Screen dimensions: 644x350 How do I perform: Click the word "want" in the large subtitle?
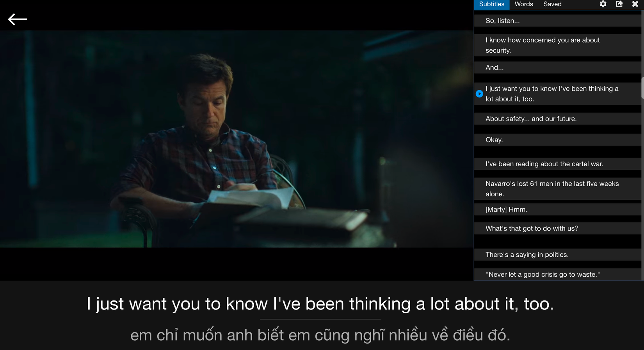(x=148, y=304)
